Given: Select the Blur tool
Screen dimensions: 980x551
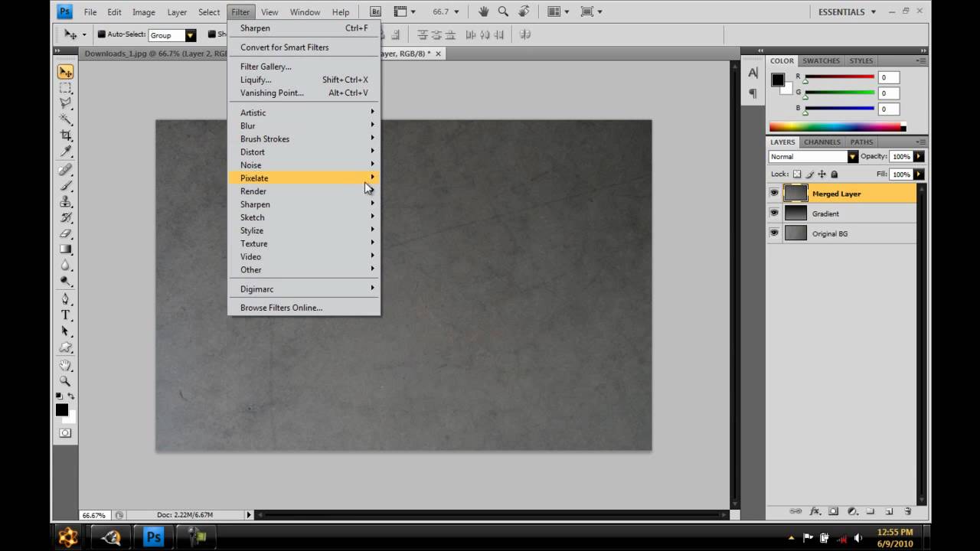Looking at the screenshot, I should point(65,266).
